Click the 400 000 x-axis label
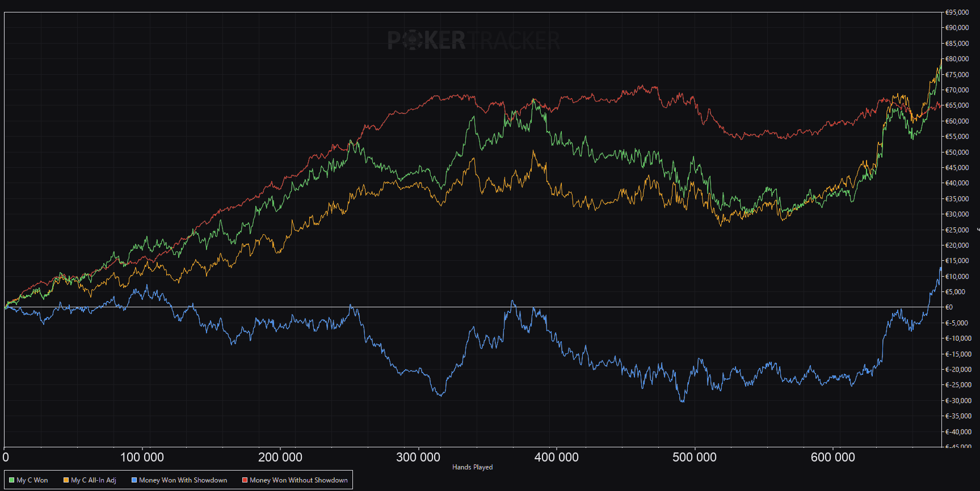The image size is (980, 491). 557,457
